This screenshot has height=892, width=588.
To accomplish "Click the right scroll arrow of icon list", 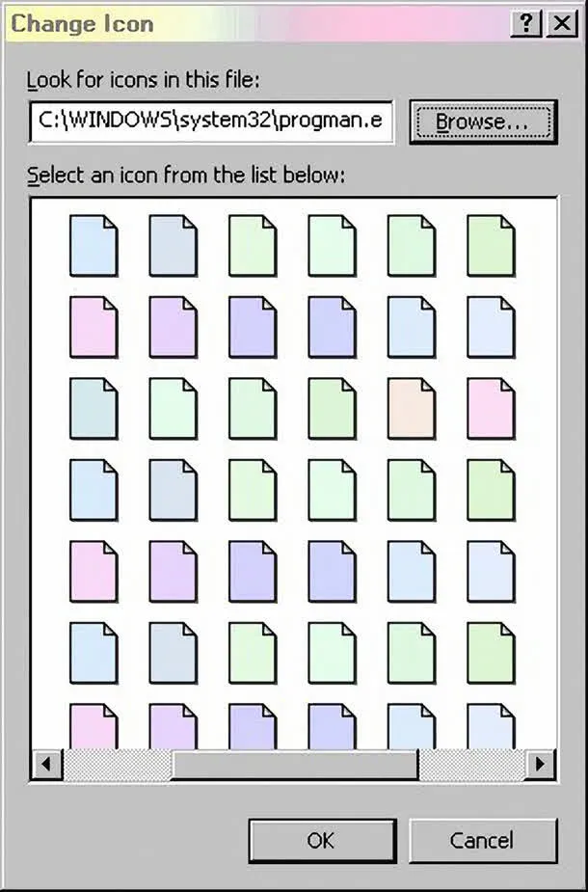I will click(541, 765).
